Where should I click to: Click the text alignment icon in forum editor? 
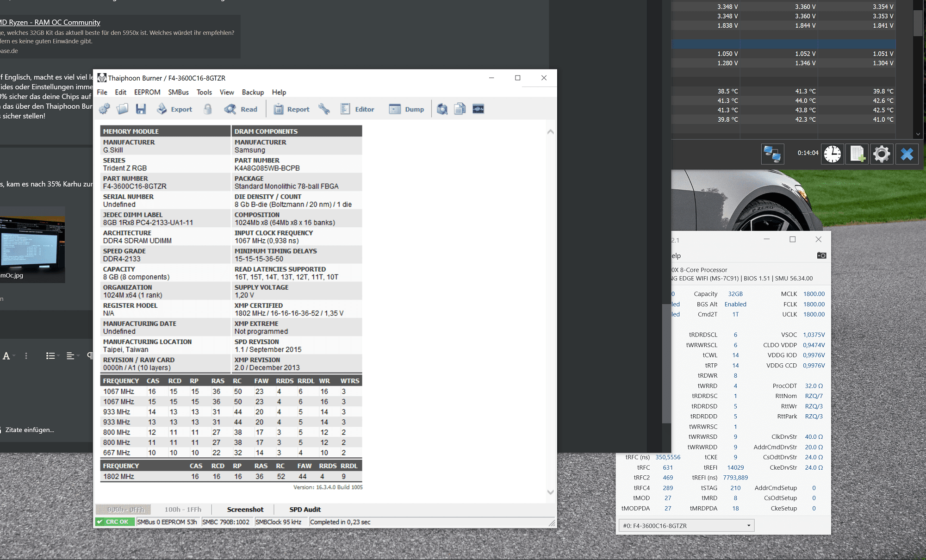point(70,356)
